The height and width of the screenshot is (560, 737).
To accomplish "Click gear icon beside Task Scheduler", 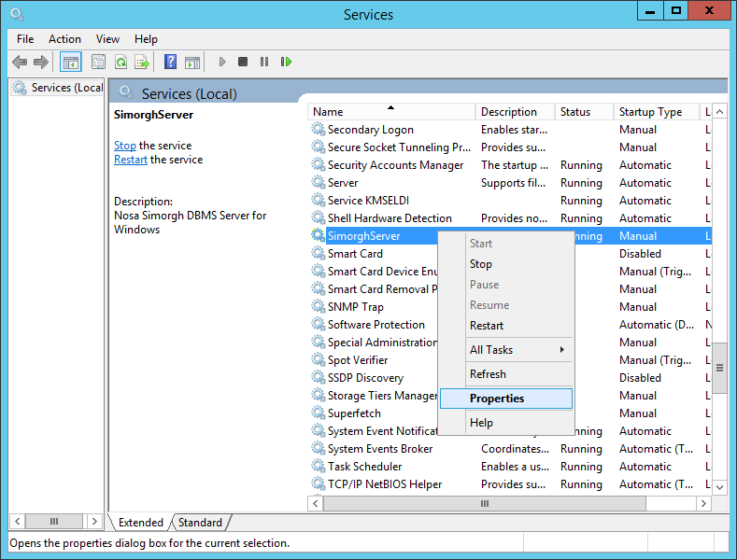I will pos(319,466).
